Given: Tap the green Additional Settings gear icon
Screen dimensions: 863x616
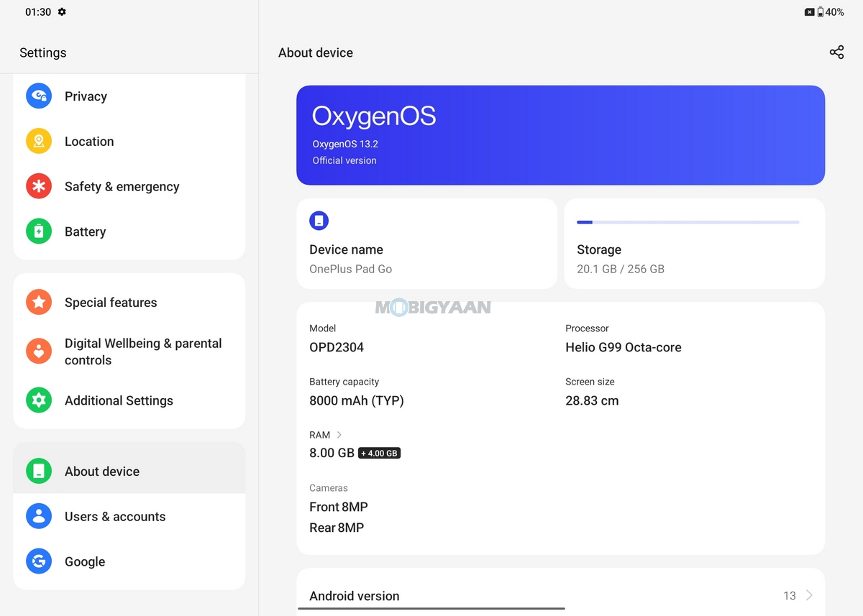Looking at the screenshot, I should (39, 400).
